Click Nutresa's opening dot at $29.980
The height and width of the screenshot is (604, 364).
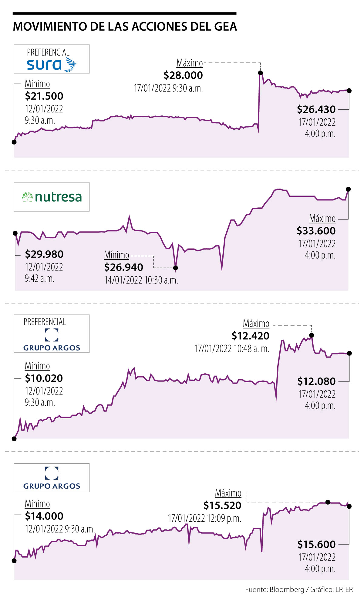15,233
